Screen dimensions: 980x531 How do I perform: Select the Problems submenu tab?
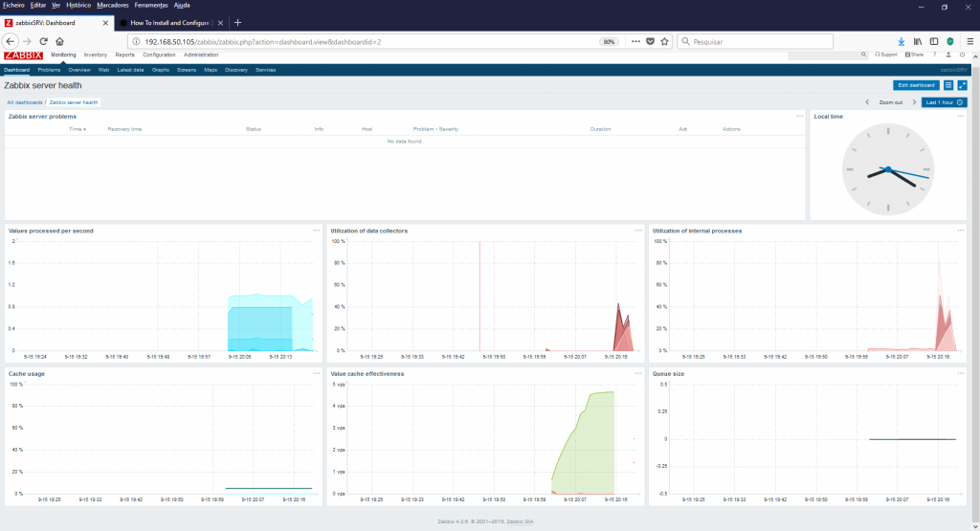point(49,70)
